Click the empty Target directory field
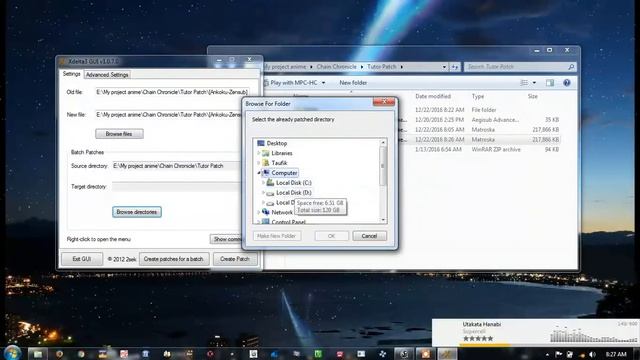Screen dimensions: 640x360 coord(177,187)
